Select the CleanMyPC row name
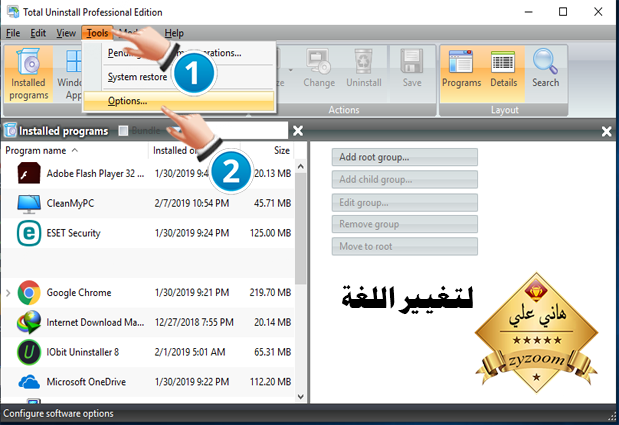Image resolution: width=619 pixels, height=425 pixels. [70, 203]
